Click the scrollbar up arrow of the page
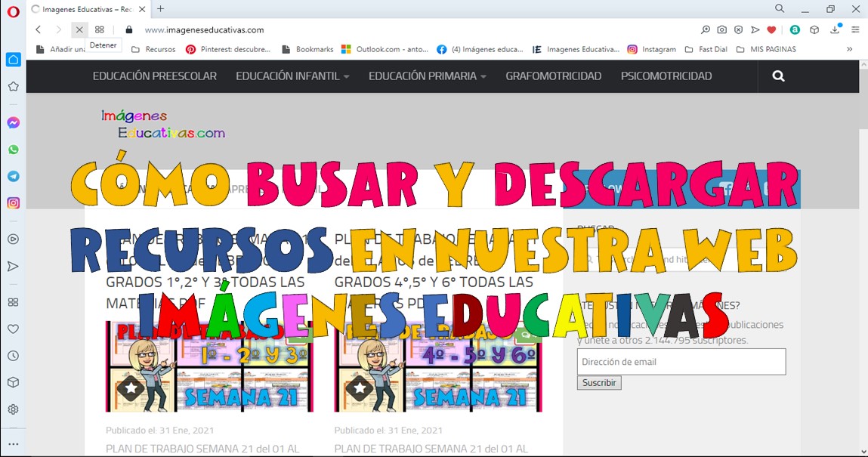 (x=863, y=64)
